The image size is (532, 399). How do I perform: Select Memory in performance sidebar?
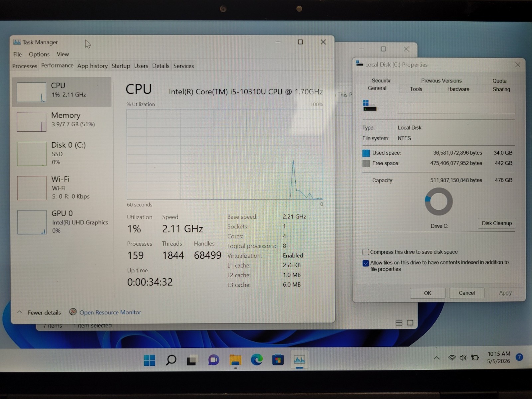(62, 121)
